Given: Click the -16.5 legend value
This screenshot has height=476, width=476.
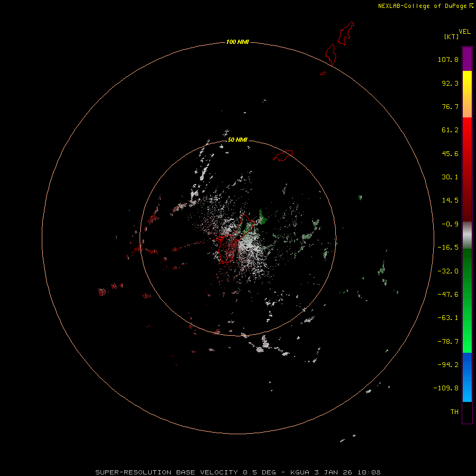Looking at the screenshot, I should 448,248.
